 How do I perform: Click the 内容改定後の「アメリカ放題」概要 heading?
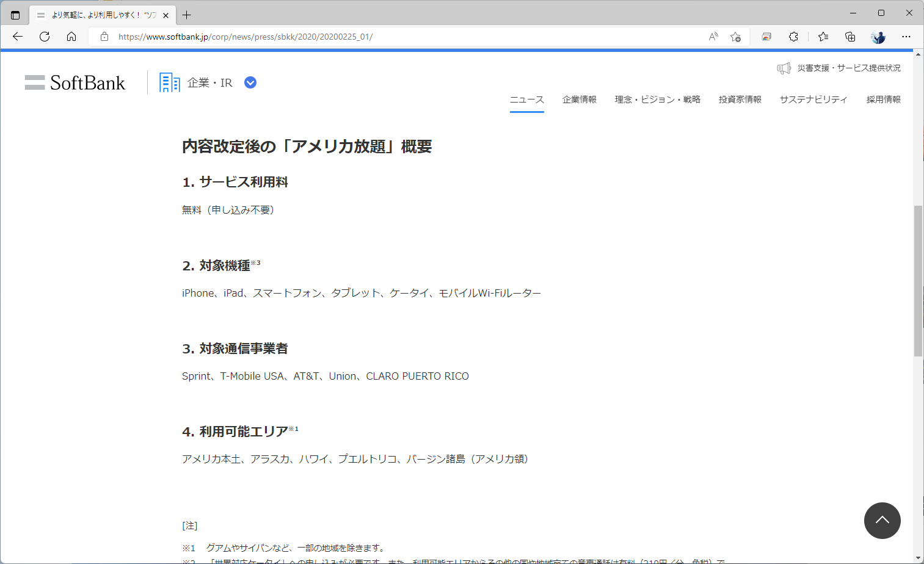307,146
